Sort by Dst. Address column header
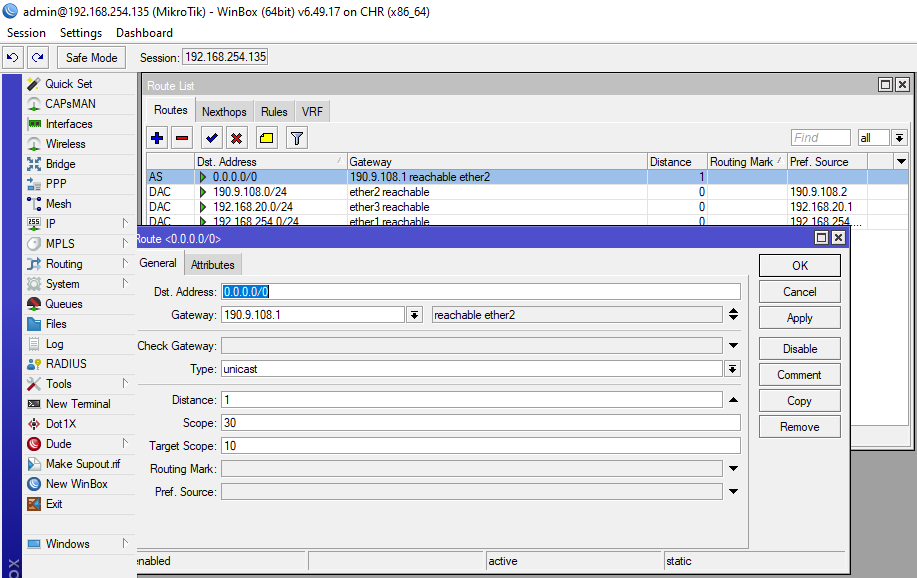The image size is (917, 578). pyautogui.click(x=270, y=161)
